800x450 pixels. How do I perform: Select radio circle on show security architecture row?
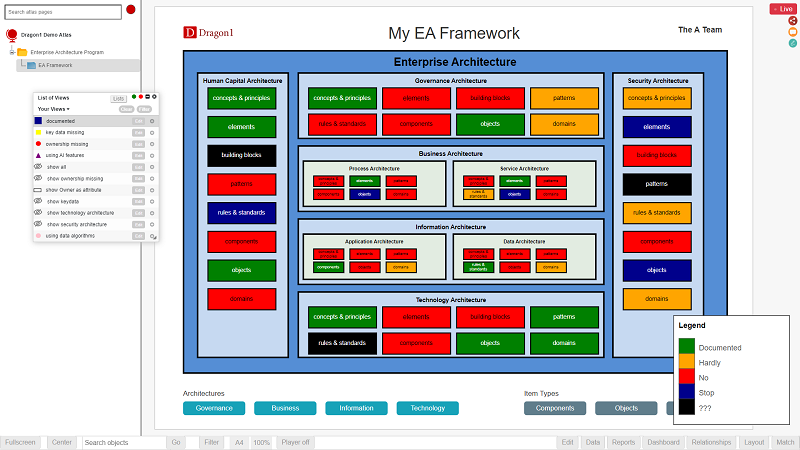pos(152,224)
